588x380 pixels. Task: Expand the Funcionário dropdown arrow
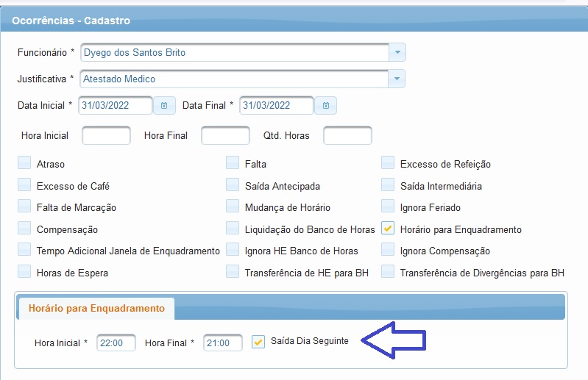[x=397, y=52]
